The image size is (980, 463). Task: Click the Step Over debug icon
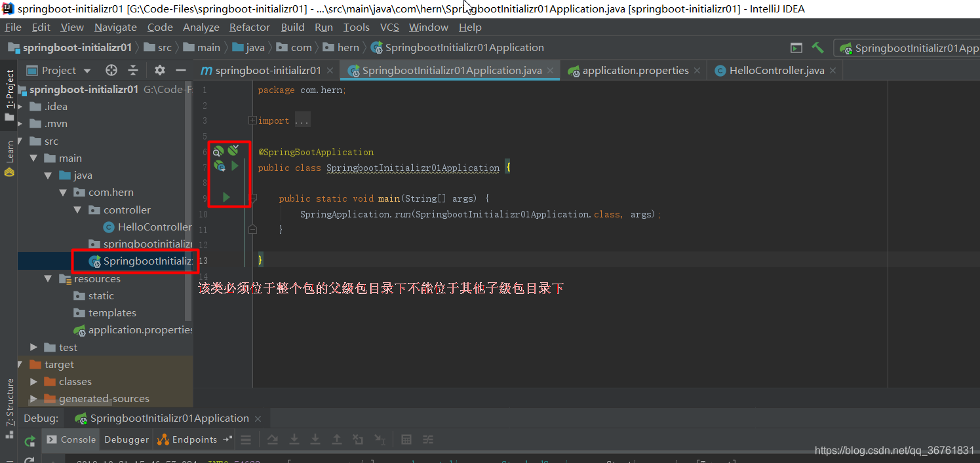pos(273,439)
